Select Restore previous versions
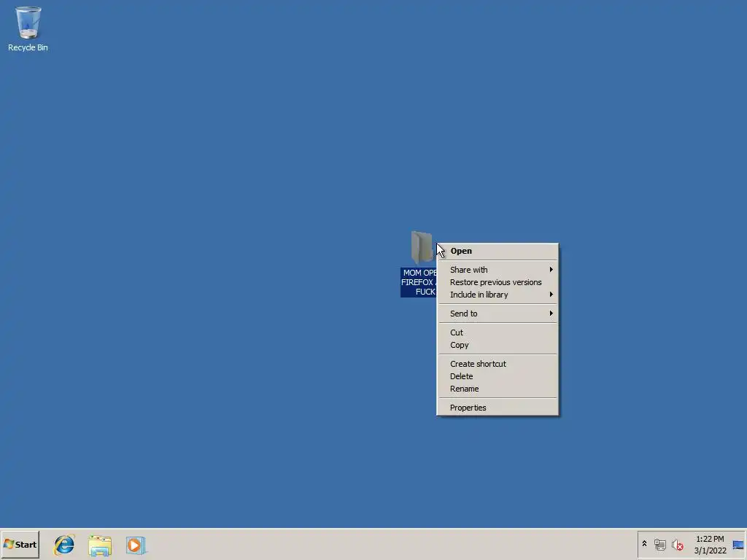Image resolution: width=747 pixels, height=560 pixels. coord(498,282)
